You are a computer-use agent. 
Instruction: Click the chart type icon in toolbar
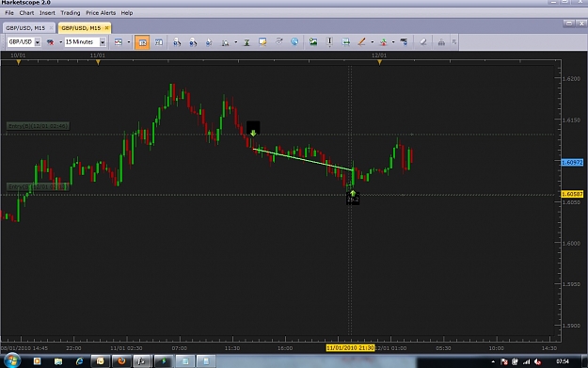(119, 42)
